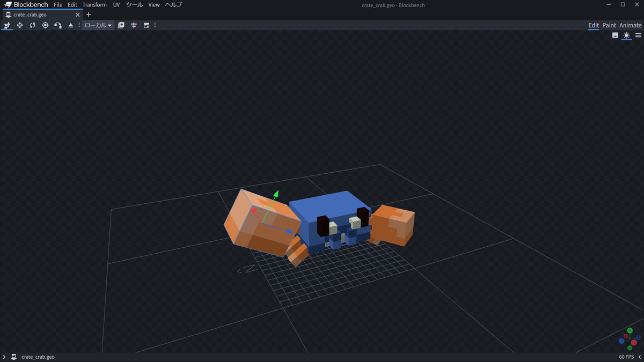The width and height of the screenshot is (644, 362).
Task: Open the File menu
Action: click(x=58, y=5)
